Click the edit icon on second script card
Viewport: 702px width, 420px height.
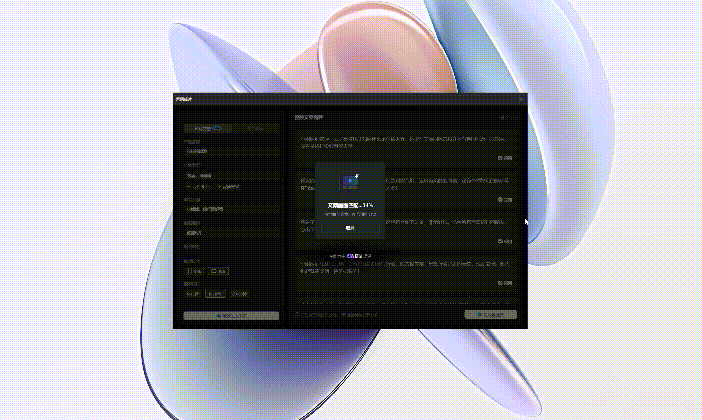pos(500,200)
